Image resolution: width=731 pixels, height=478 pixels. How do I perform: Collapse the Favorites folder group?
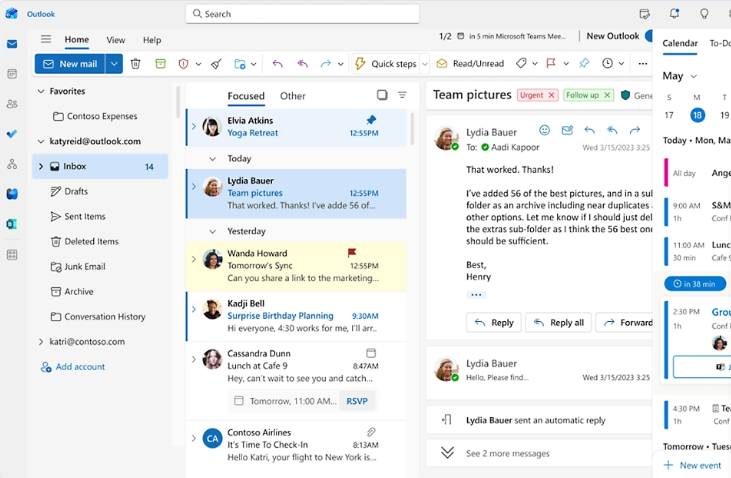point(41,91)
